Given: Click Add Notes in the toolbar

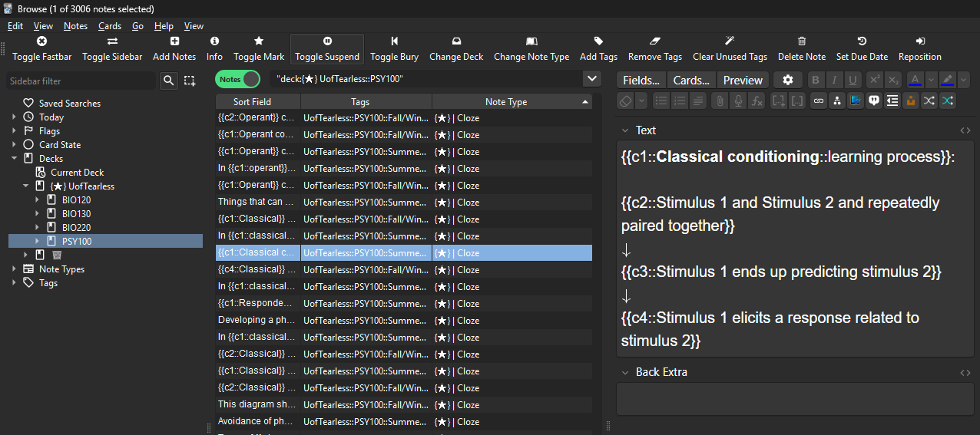Looking at the screenshot, I should click(x=174, y=49).
